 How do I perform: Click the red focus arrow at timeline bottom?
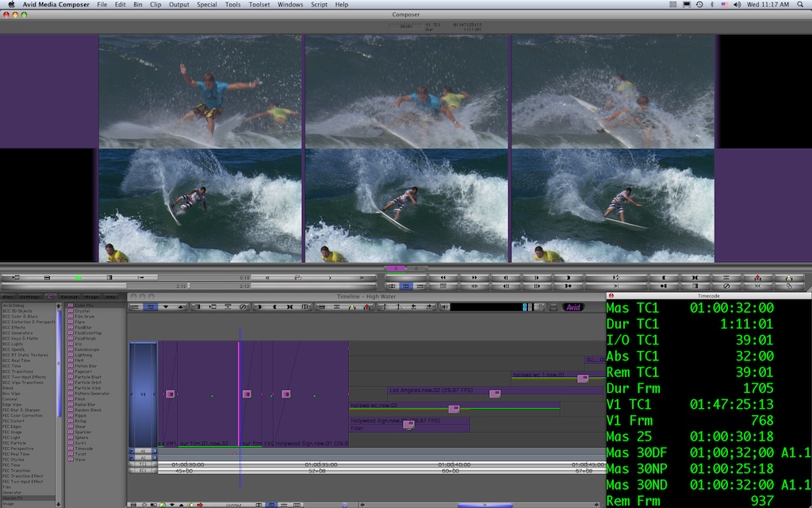[200, 504]
